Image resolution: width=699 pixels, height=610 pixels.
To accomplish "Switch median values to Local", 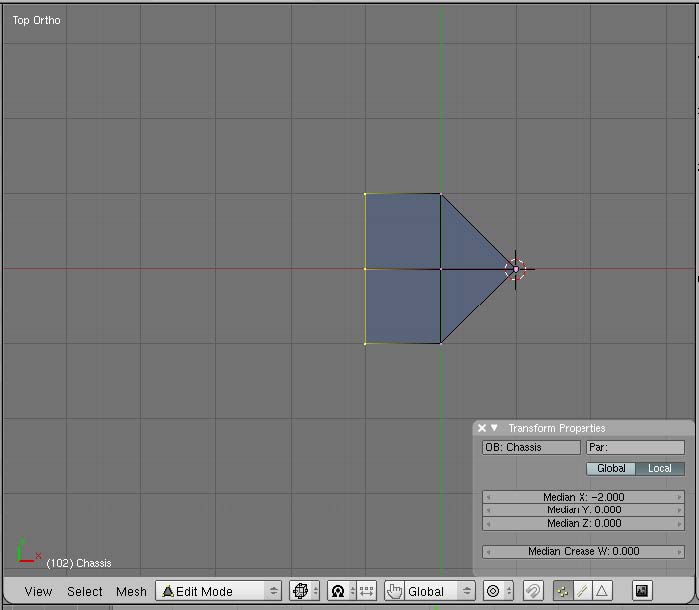I will pos(660,468).
